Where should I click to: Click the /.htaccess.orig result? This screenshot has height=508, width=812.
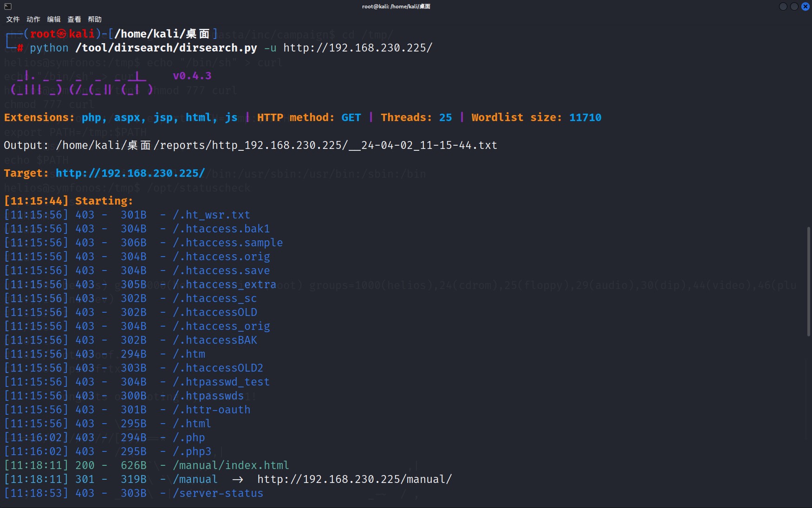pos(221,257)
